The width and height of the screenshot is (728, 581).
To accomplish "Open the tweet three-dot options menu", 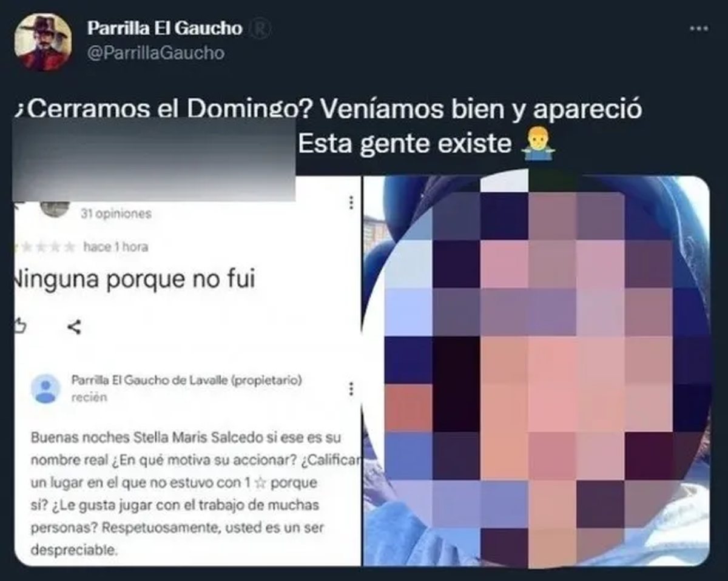I will pyautogui.click(x=698, y=29).
